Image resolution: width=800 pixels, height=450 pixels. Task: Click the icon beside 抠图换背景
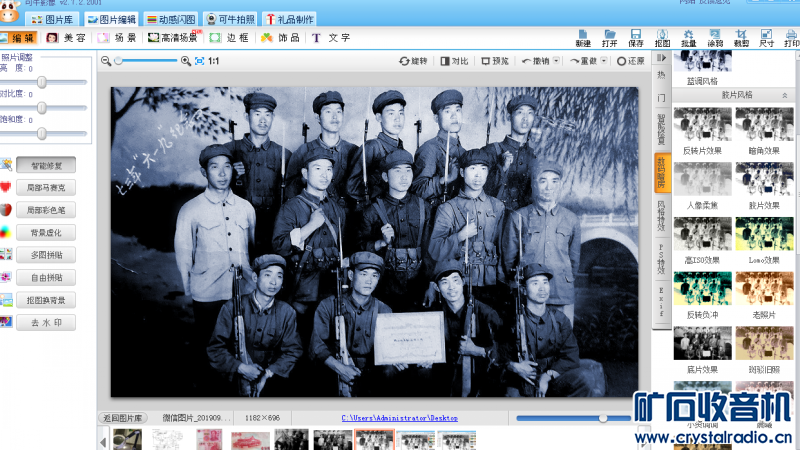coord(6,300)
